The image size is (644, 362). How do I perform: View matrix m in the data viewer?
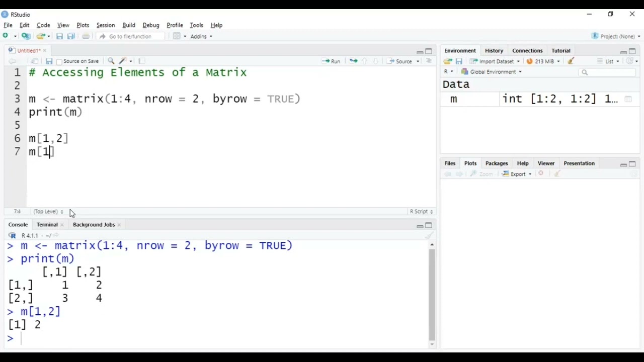(628, 99)
